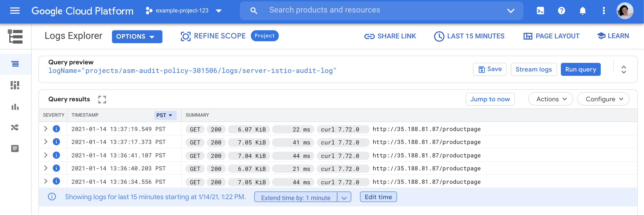Open the main hamburger navigation menu

(x=15, y=11)
